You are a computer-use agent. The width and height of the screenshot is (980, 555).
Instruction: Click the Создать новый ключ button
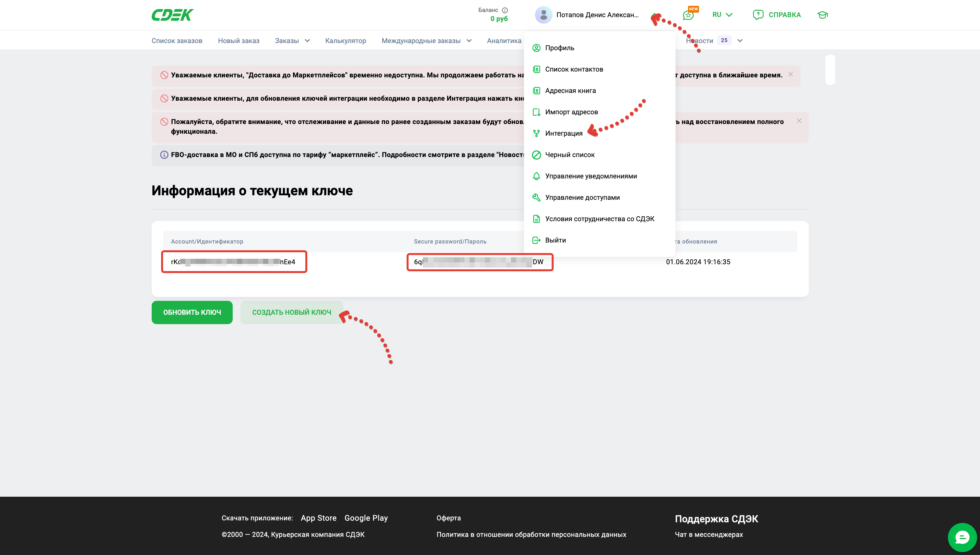point(291,312)
